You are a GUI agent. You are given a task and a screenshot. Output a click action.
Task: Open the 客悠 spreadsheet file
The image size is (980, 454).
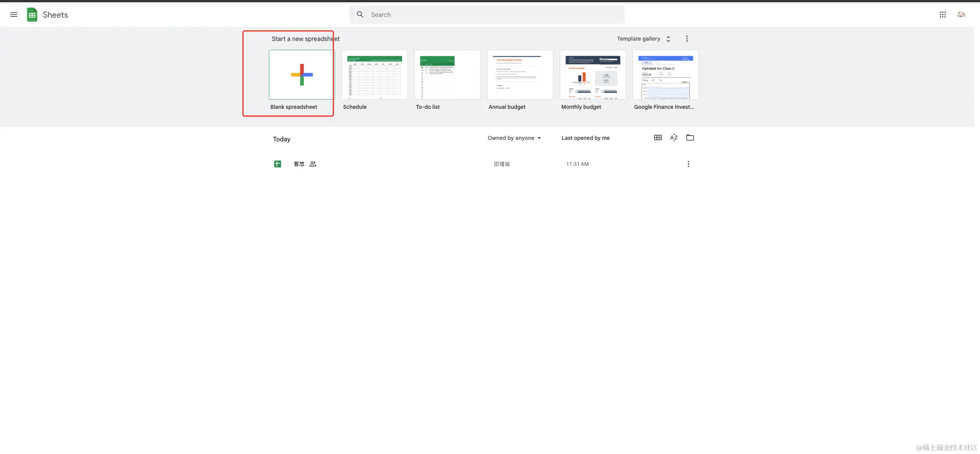click(299, 164)
